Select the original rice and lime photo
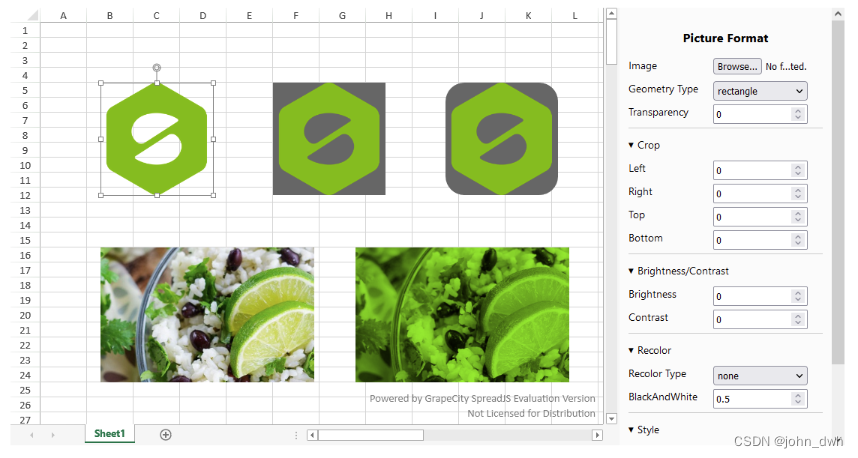858x458 pixels. click(x=207, y=315)
